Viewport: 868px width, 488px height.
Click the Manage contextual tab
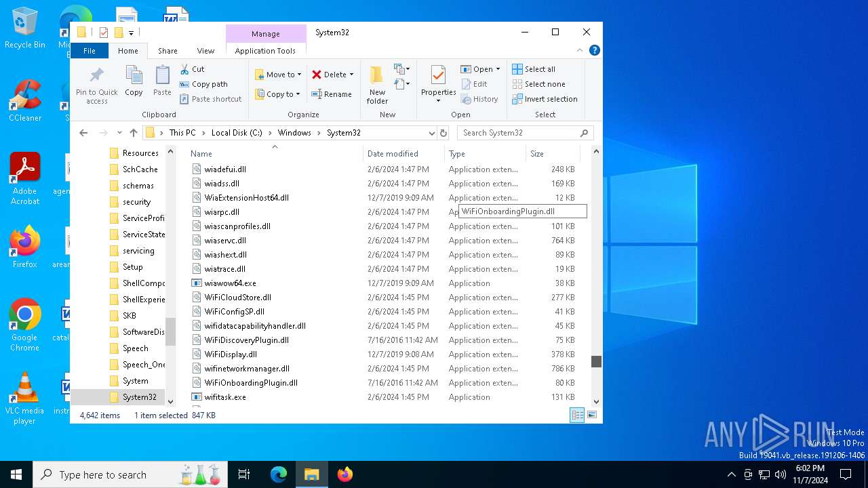[x=265, y=34]
